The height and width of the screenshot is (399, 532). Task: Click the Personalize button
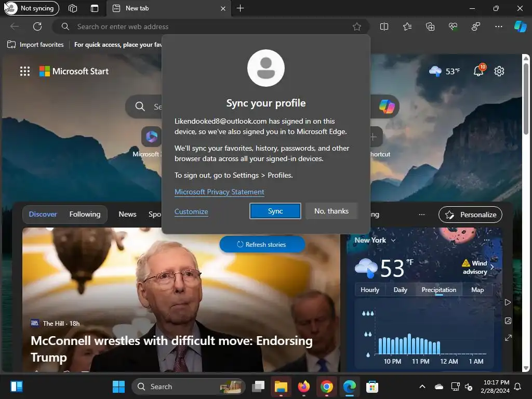(470, 215)
